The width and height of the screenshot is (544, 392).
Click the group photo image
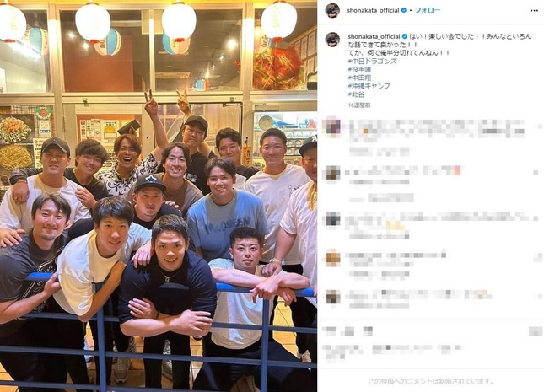pyautogui.click(x=159, y=196)
